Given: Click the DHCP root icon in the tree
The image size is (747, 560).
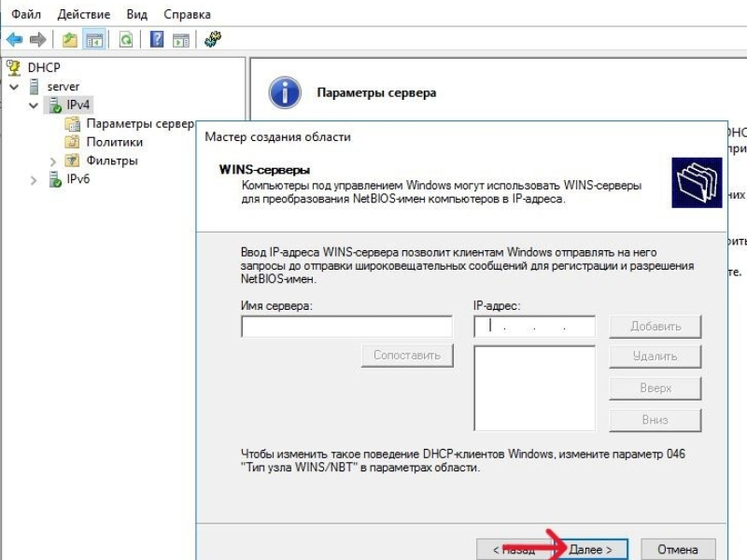Looking at the screenshot, I should coord(14,67).
